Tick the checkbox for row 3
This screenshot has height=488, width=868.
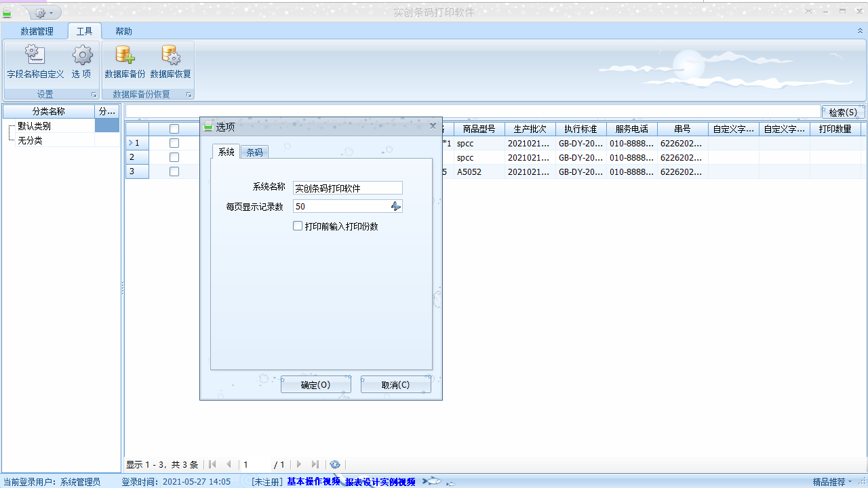tap(174, 171)
